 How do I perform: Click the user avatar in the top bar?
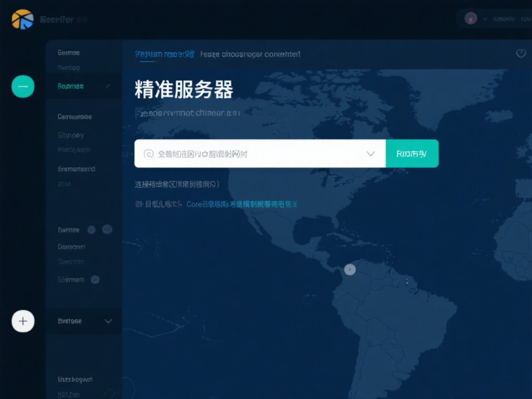[471, 19]
